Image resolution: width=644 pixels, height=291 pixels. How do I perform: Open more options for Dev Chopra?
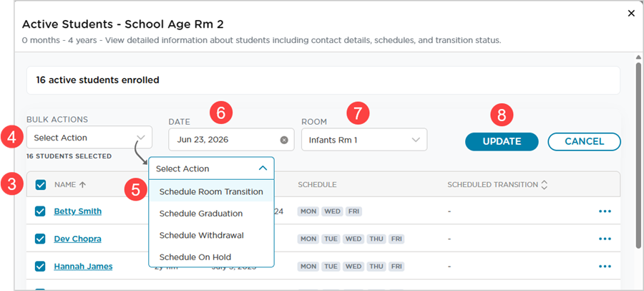click(x=605, y=239)
